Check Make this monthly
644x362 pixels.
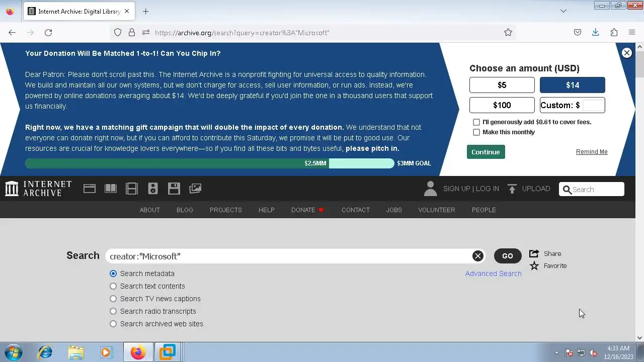476,132
